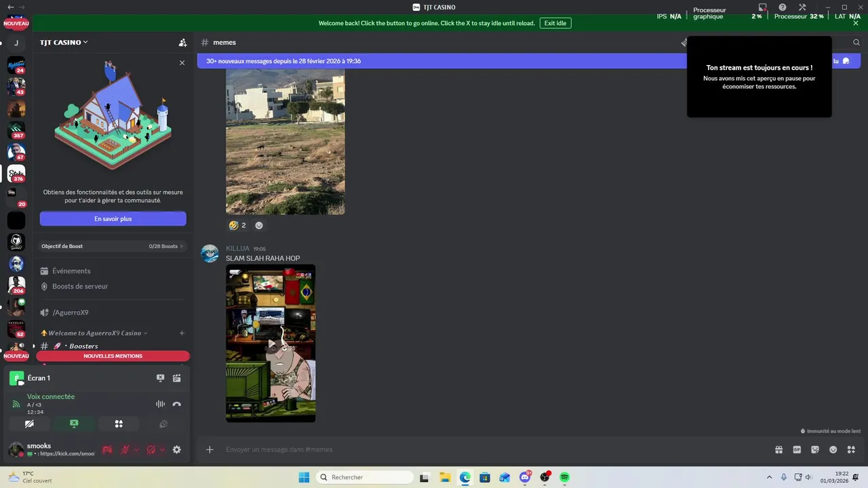Open Windows Start menu
The image size is (868, 488).
pyautogui.click(x=304, y=477)
